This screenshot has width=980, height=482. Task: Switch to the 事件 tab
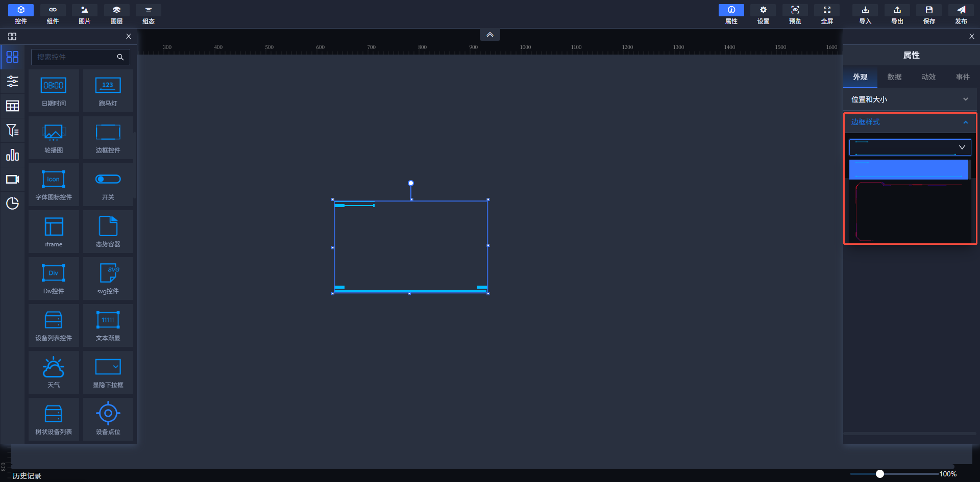coord(963,77)
